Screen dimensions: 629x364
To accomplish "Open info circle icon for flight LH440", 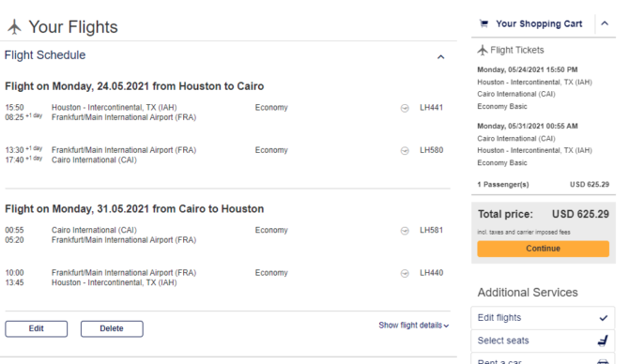I will 405,273.
